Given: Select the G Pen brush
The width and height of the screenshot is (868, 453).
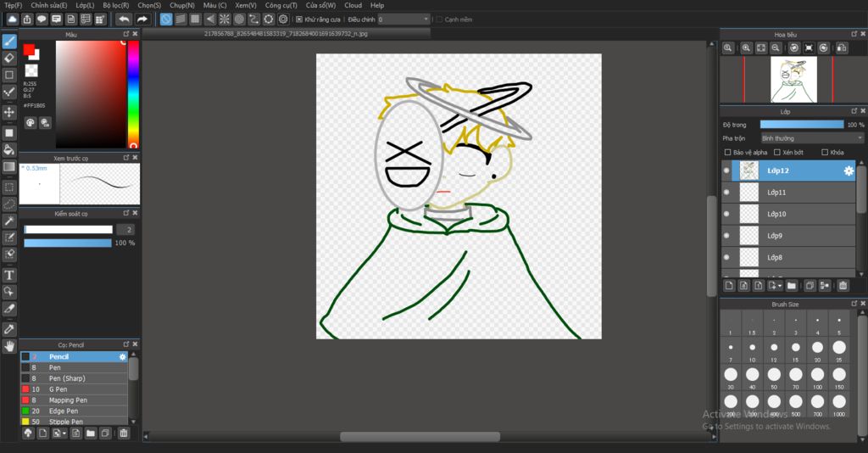Looking at the screenshot, I should coord(75,389).
